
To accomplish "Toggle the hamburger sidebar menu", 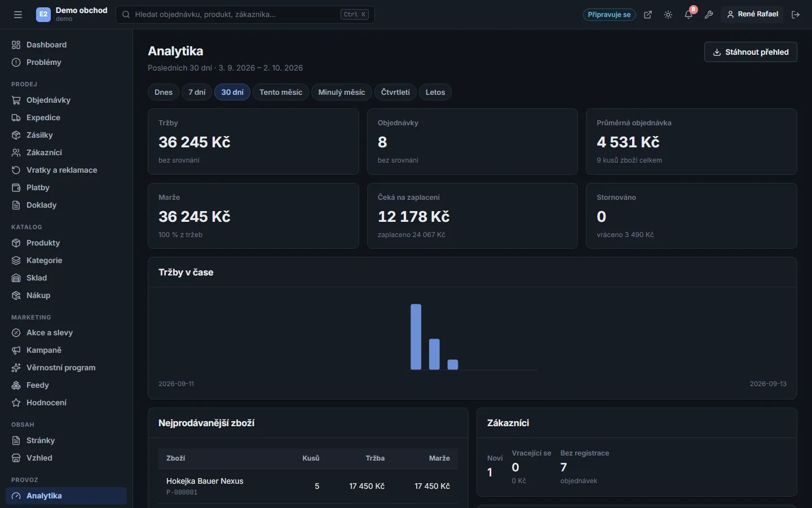I will click(18, 15).
